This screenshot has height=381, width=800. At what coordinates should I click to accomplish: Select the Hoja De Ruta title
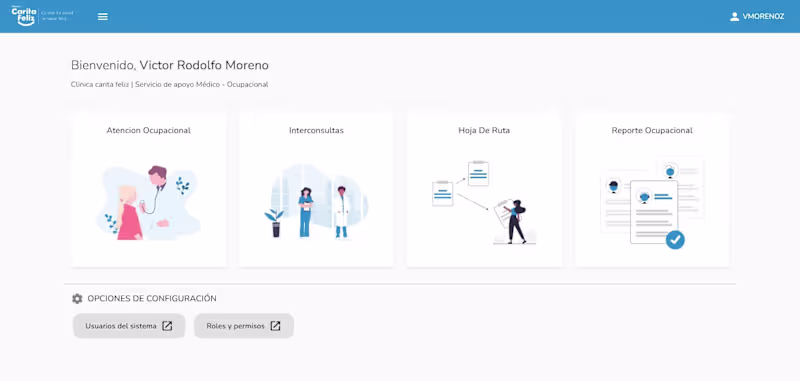[484, 131]
